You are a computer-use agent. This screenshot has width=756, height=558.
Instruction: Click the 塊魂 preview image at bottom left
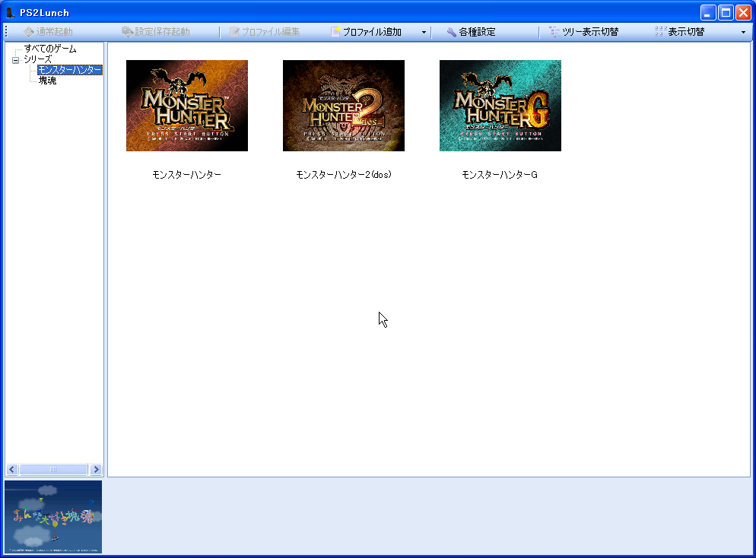click(x=53, y=516)
